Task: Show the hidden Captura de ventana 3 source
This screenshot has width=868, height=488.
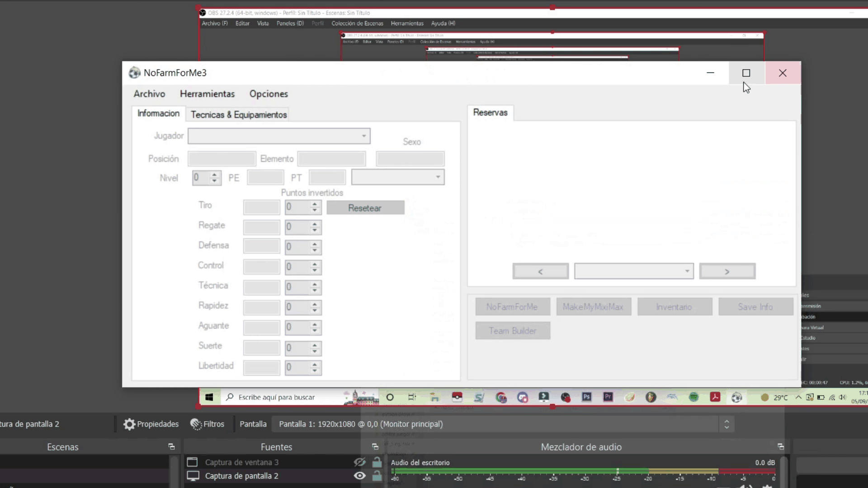Action: 359,462
